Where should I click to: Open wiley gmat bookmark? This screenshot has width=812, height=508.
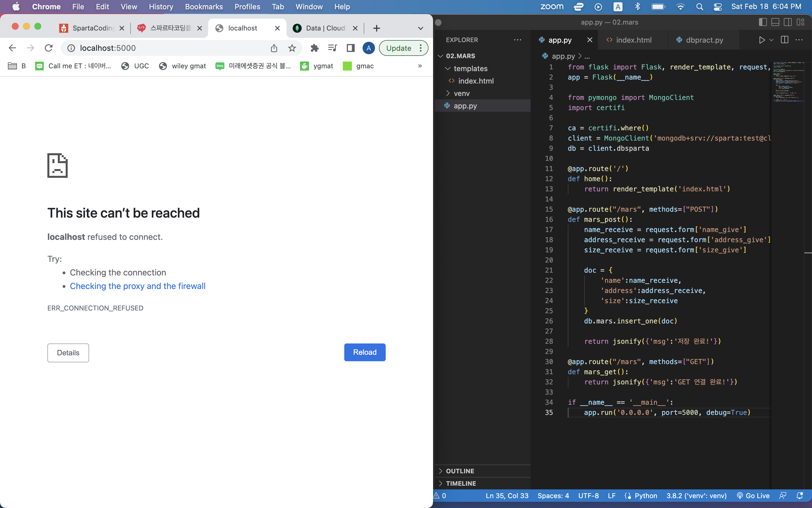click(x=182, y=66)
